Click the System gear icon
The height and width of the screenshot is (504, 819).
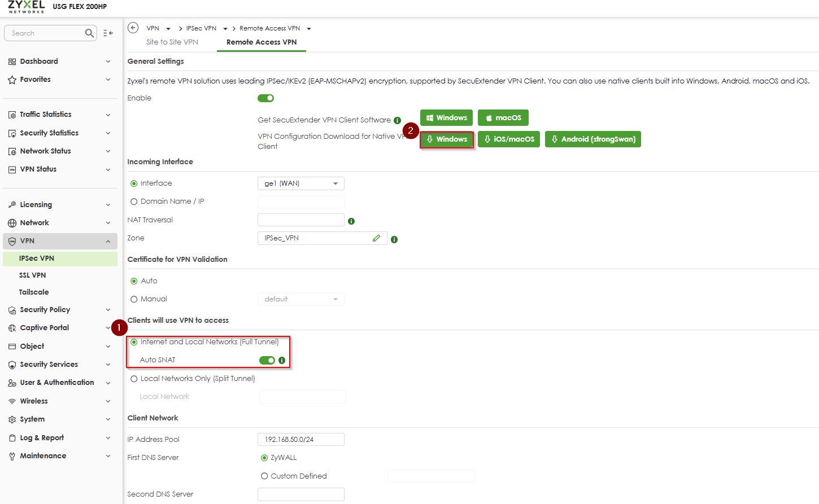coord(12,419)
